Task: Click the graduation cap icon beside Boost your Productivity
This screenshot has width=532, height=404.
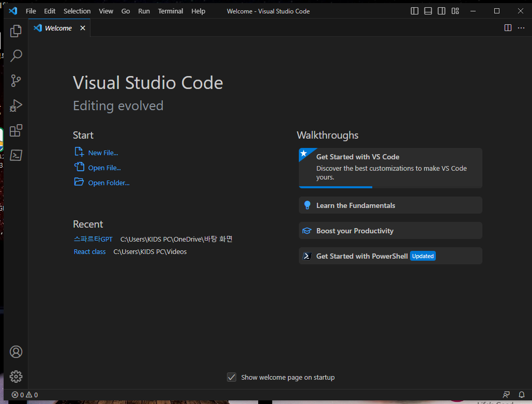Action: click(307, 231)
